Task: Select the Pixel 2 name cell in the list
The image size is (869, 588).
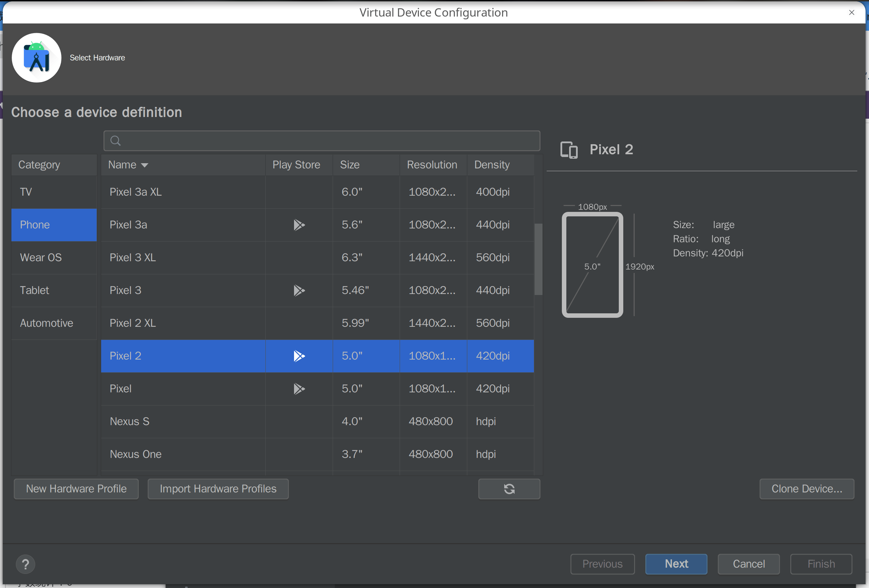Action: coord(183,356)
